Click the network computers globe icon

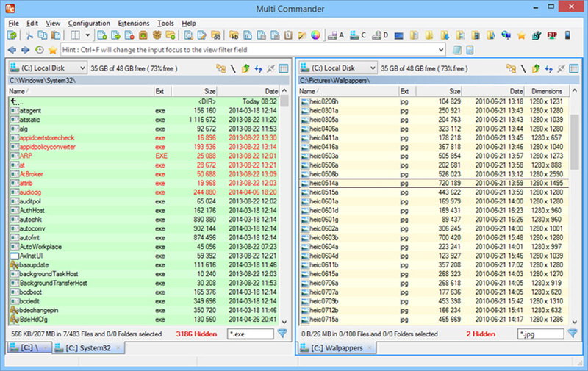pyautogui.click(x=506, y=35)
